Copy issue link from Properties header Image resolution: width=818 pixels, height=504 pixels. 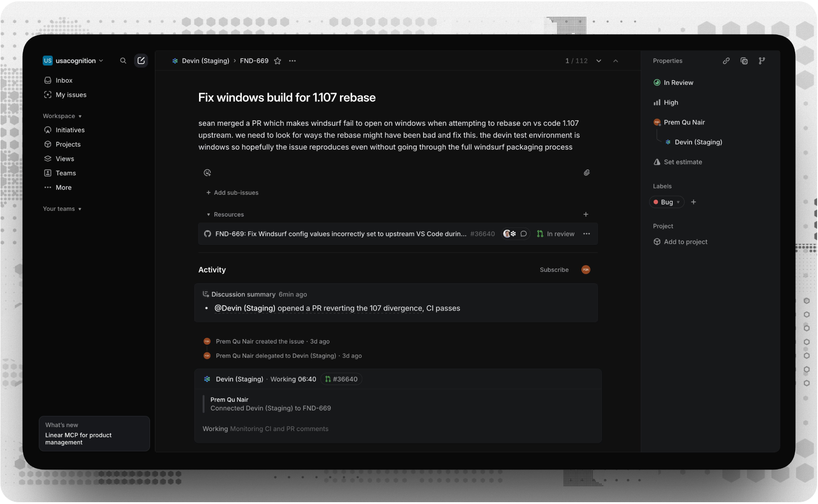click(x=726, y=61)
